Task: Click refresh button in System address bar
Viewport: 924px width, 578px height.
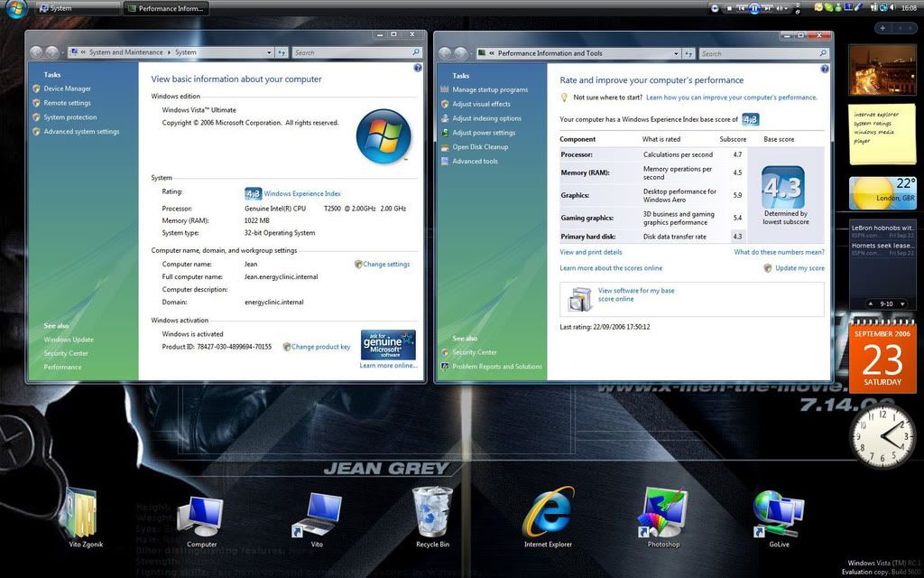Action: click(282, 52)
